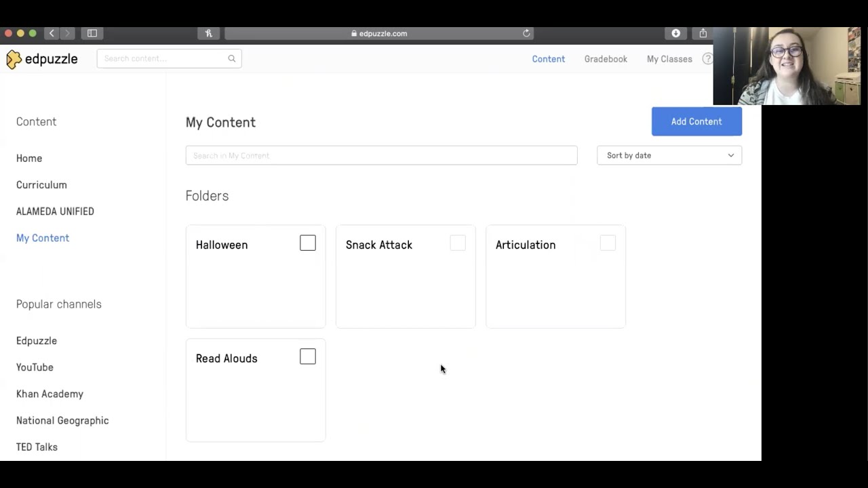Image resolution: width=868 pixels, height=488 pixels.
Task: Select Home in the sidebar
Action: pyautogui.click(x=29, y=158)
